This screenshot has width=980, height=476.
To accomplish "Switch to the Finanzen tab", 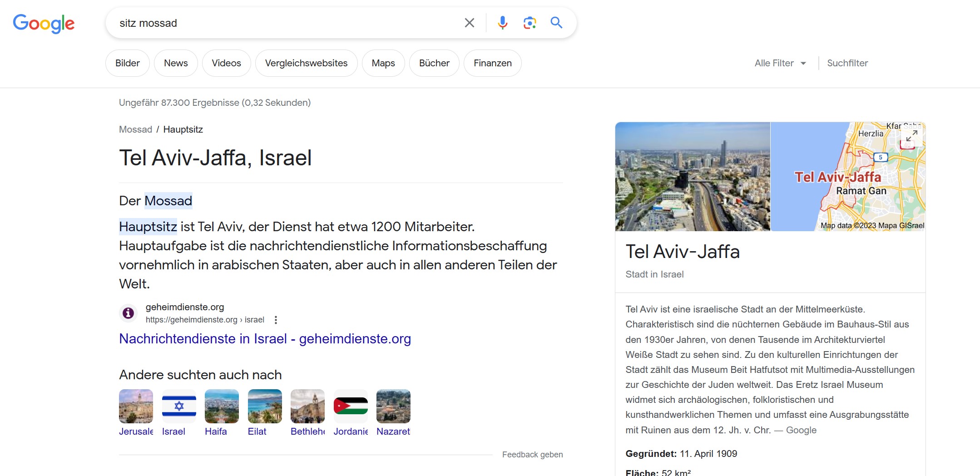I will coord(493,63).
